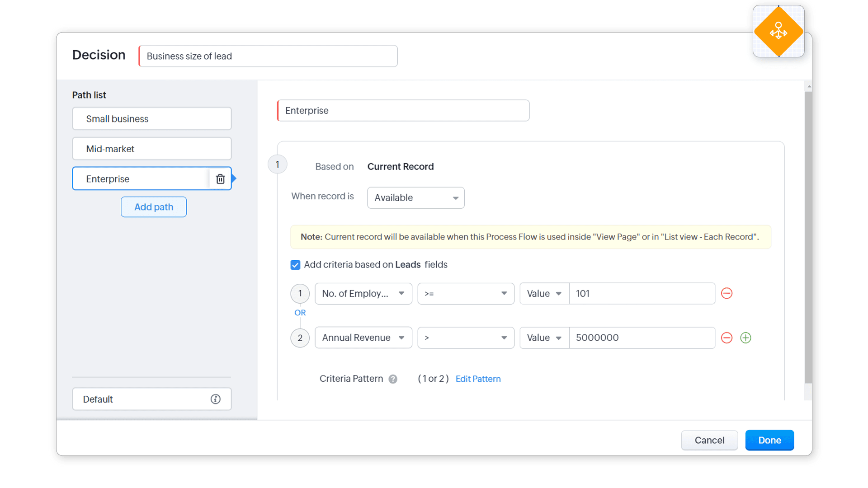
Task: Click the Add path button
Action: click(154, 207)
